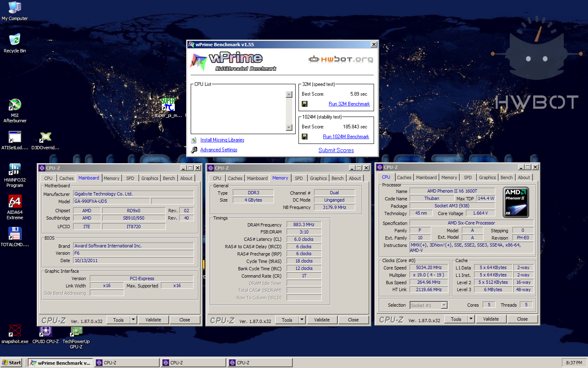Screen dimensions: 588x368
Task: Click the GA-990FXA-UD5 model field
Action: (x=112, y=201)
